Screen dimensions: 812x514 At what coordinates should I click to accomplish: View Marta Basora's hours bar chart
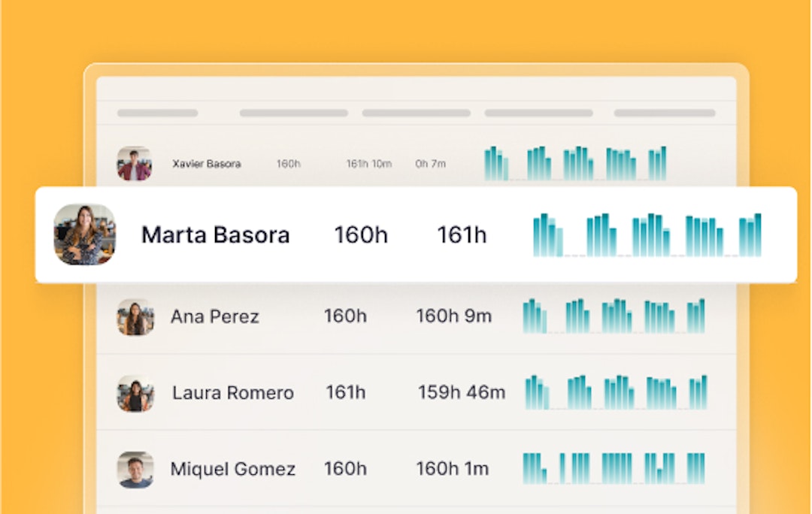pyautogui.click(x=647, y=235)
